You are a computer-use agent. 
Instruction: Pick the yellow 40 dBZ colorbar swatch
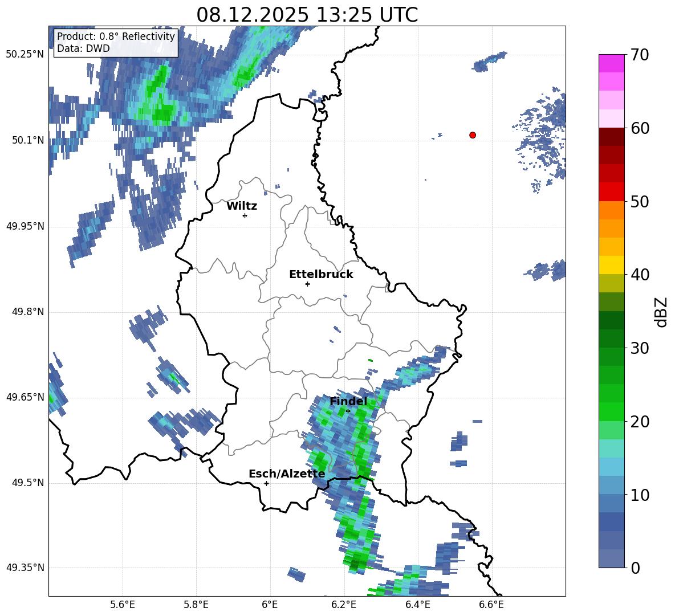(x=611, y=265)
